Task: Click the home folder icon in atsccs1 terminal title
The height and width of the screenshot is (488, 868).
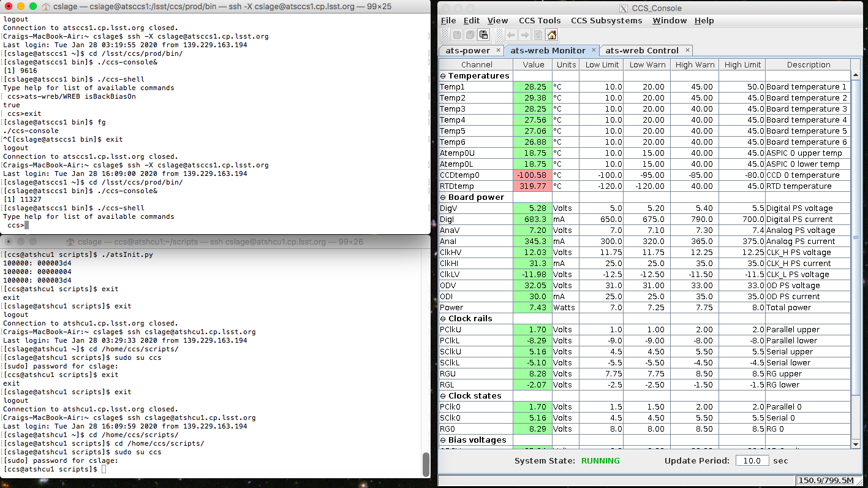Action: 47,6
